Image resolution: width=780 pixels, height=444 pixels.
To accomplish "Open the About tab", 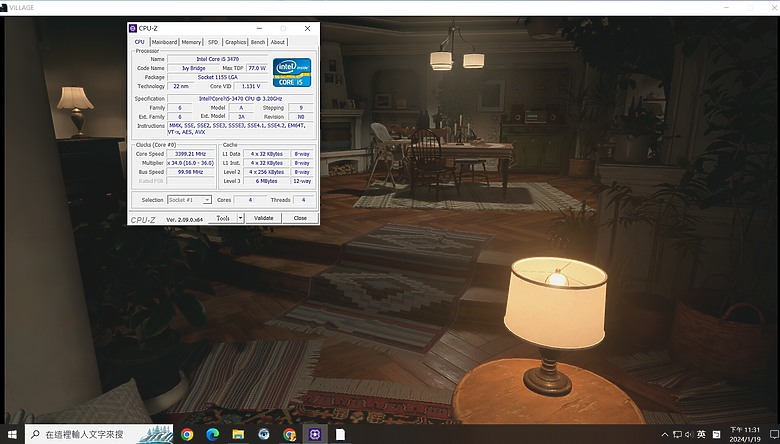I will click(x=278, y=42).
